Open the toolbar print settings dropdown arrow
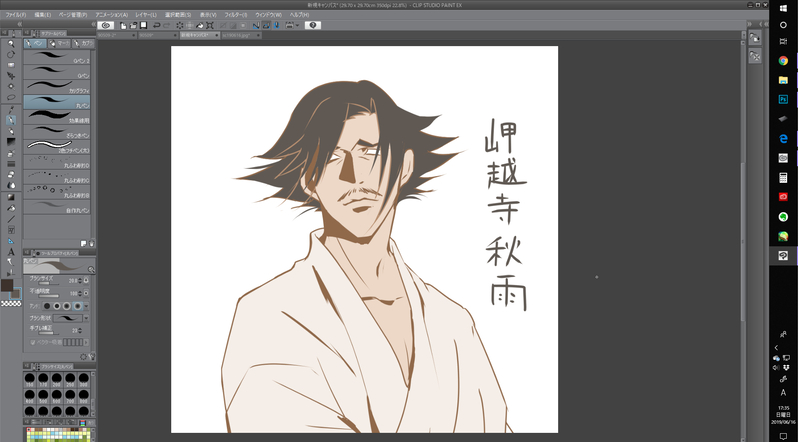Screen dimensions: 800x442 (297, 25)
